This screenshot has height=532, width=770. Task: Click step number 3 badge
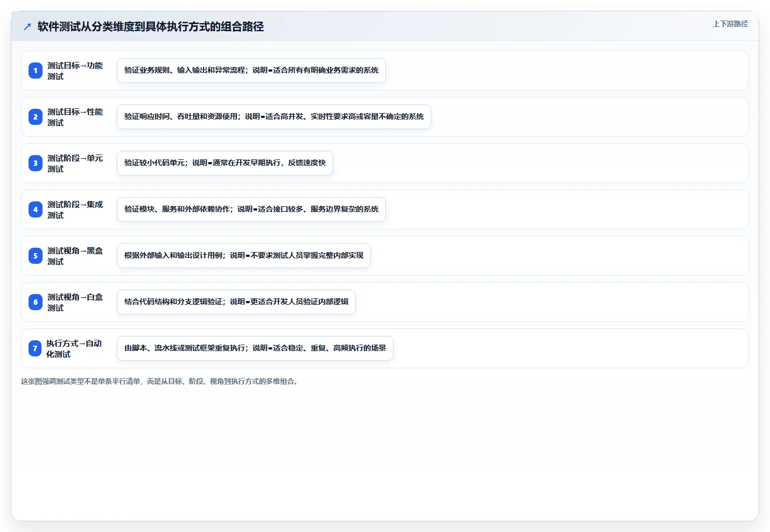[x=36, y=163]
